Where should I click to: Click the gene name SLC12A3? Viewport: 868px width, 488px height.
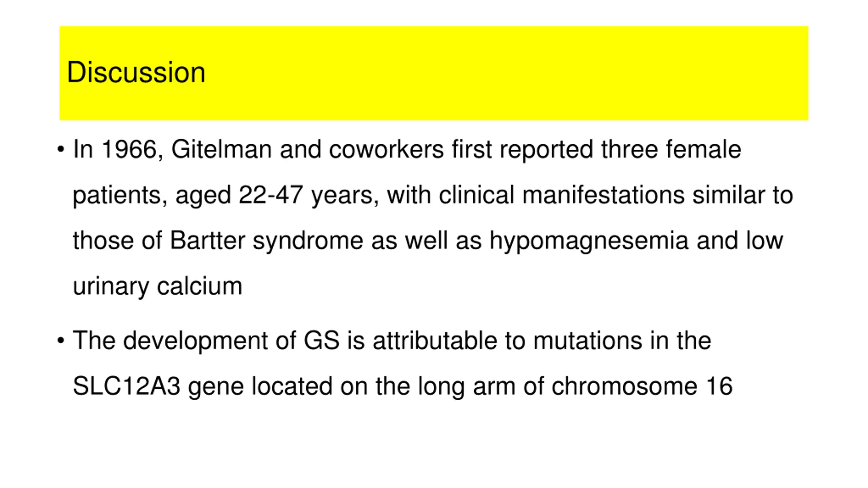(126, 386)
